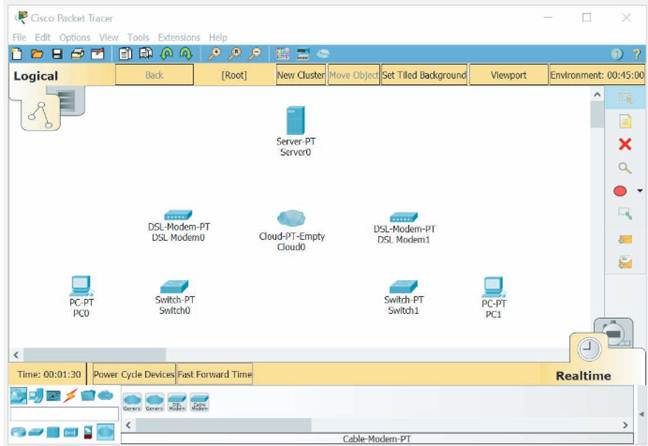This screenshot has width=648, height=446.
Task: Reset workspace zoom level
Action: [x=235, y=54]
